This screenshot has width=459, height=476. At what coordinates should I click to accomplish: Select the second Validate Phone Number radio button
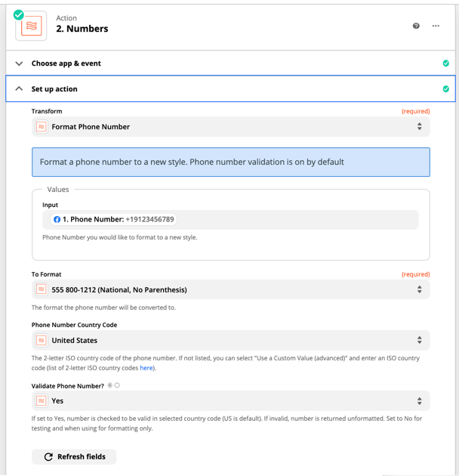(x=117, y=385)
